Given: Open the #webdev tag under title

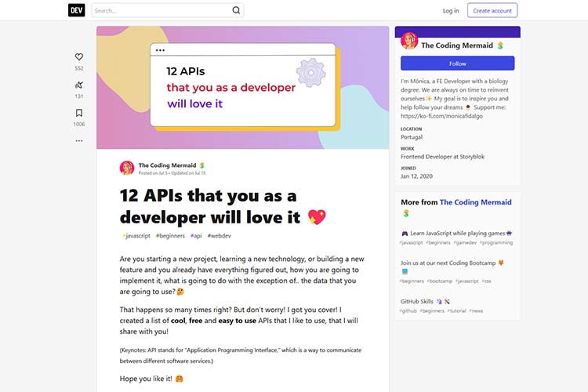Looking at the screenshot, I should (219, 235).
